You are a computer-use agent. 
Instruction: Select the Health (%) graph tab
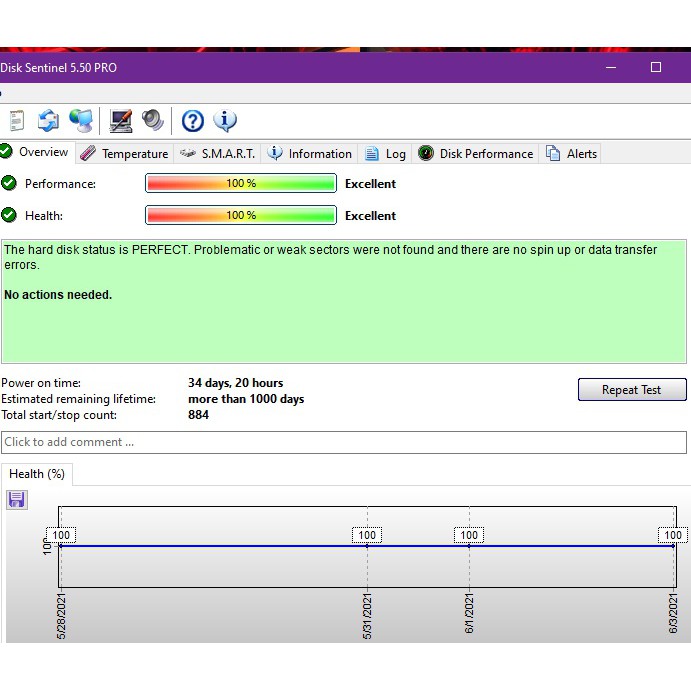tap(36, 474)
